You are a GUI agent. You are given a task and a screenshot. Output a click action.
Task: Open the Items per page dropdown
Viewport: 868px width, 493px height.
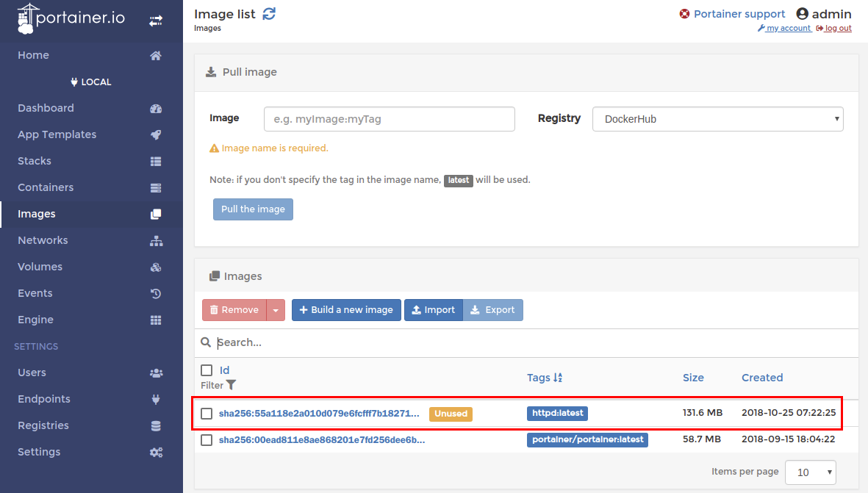[810, 472]
